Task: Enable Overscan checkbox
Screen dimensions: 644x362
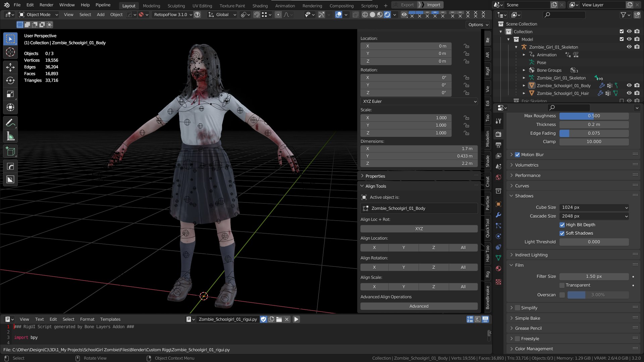Action: [562, 295]
